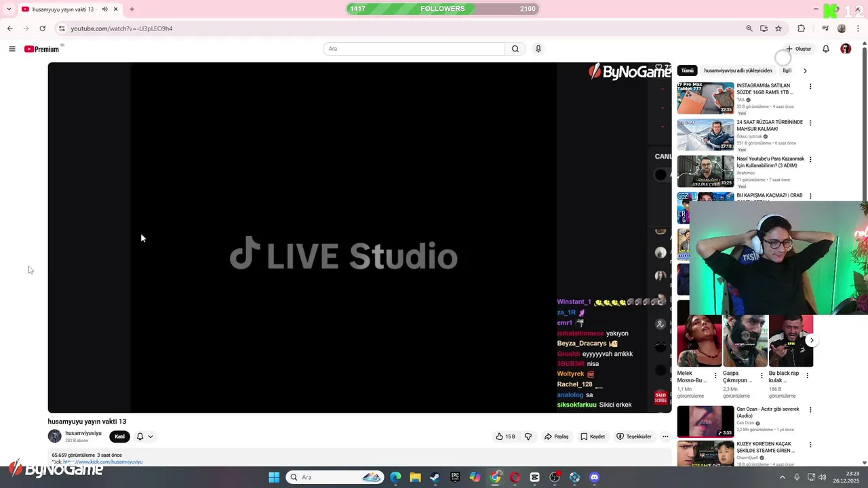
Task: Open browser zoom magnifier icon
Action: click(749, 28)
